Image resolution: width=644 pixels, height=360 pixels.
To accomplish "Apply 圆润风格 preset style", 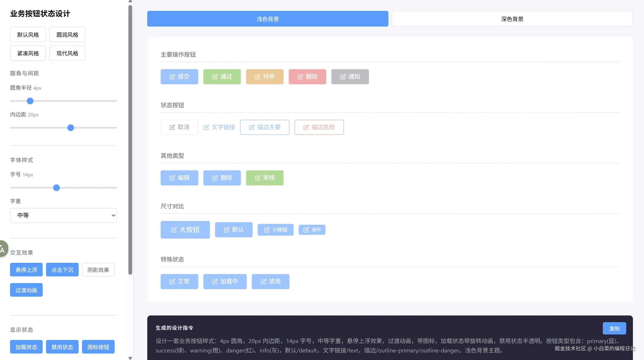I will (67, 35).
